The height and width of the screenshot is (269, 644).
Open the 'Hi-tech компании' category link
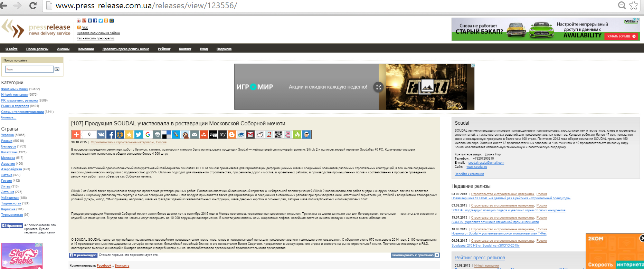click(14, 95)
